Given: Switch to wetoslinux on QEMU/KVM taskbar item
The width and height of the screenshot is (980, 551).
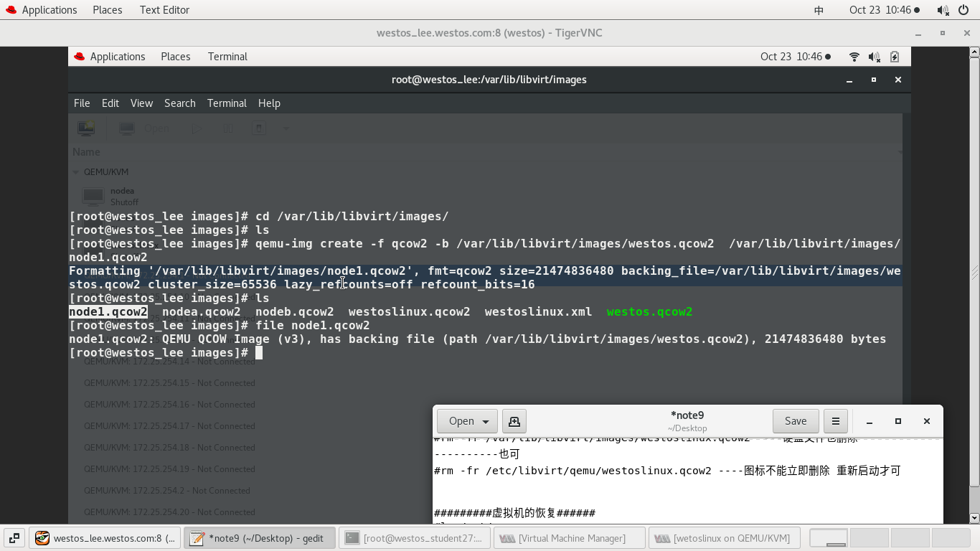Looking at the screenshot, I should click(x=724, y=538).
